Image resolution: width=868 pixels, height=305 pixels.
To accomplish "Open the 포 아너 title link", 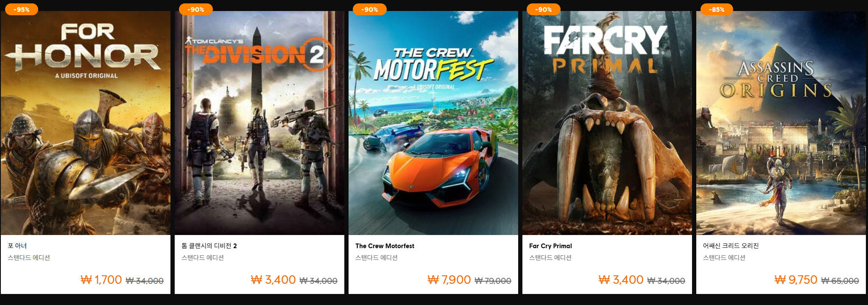I will tap(17, 246).
